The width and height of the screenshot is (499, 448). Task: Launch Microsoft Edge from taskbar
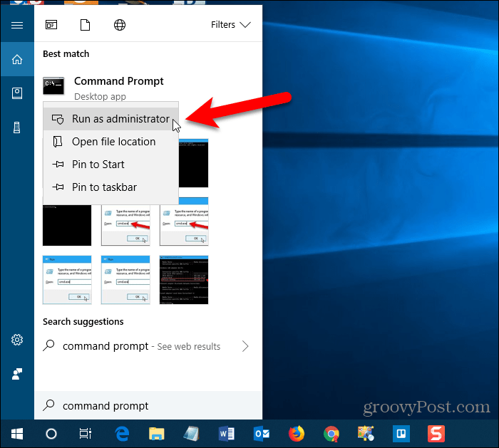(x=122, y=434)
